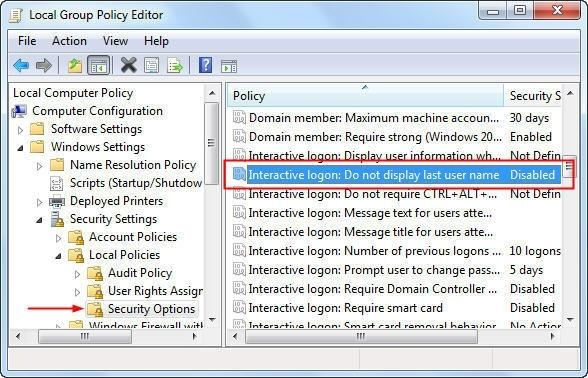Click the Forward arrow toolbar icon
The width and height of the screenshot is (588, 378).
pyautogui.click(x=44, y=66)
